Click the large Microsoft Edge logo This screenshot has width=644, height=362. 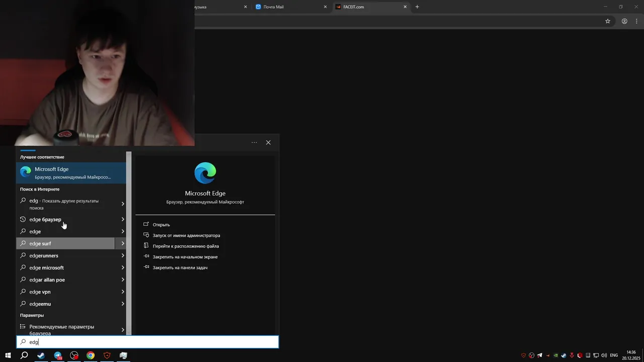[x=205, y=173]
